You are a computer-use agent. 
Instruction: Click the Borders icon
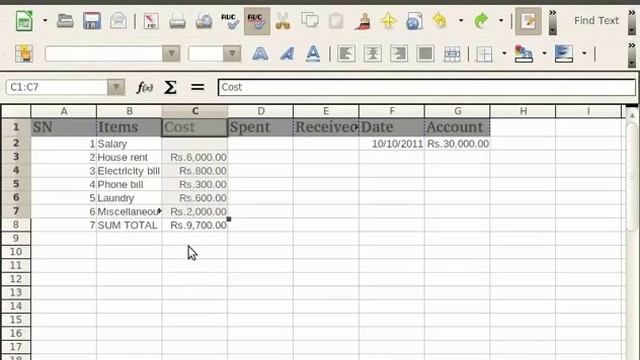[x=484, y=53]
